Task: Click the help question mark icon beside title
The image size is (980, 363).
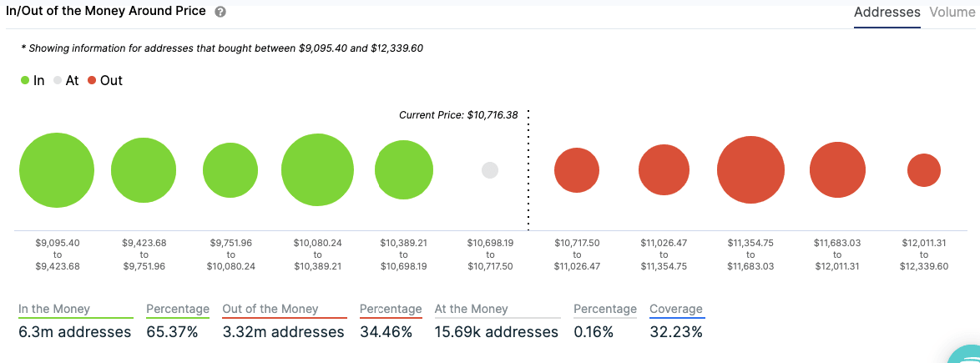Action: [x=220, y=13]
